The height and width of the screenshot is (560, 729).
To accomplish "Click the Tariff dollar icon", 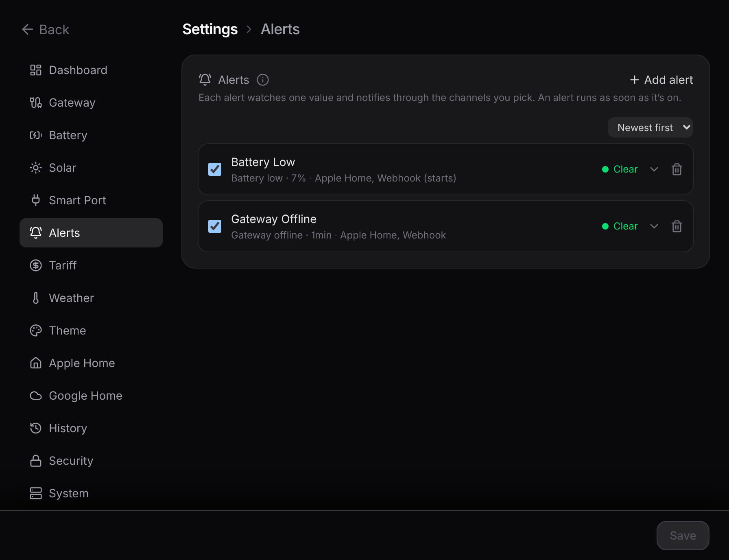I will click(x=36, y=265).
